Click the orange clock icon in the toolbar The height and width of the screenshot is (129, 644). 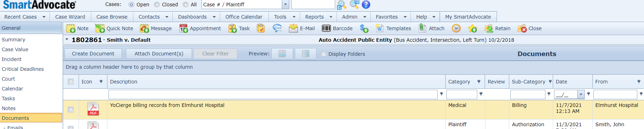(456, 28)
